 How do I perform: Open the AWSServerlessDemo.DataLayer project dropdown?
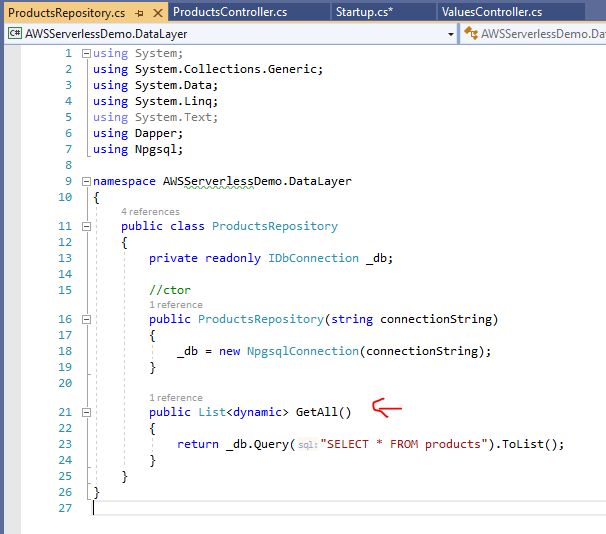(x=451, y=34)
